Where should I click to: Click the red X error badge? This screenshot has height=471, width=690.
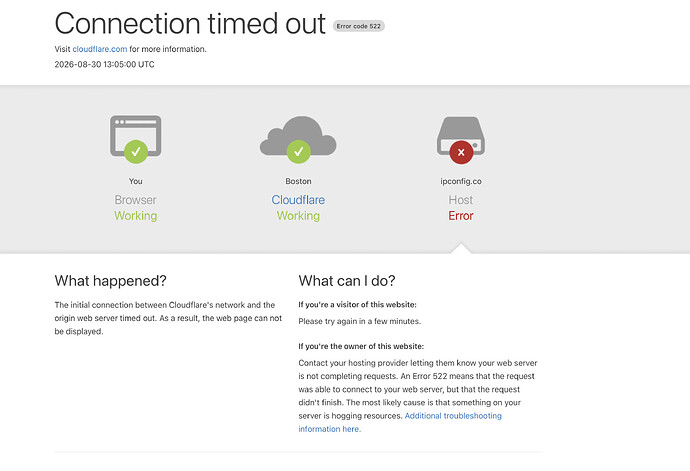click(461, 152)
